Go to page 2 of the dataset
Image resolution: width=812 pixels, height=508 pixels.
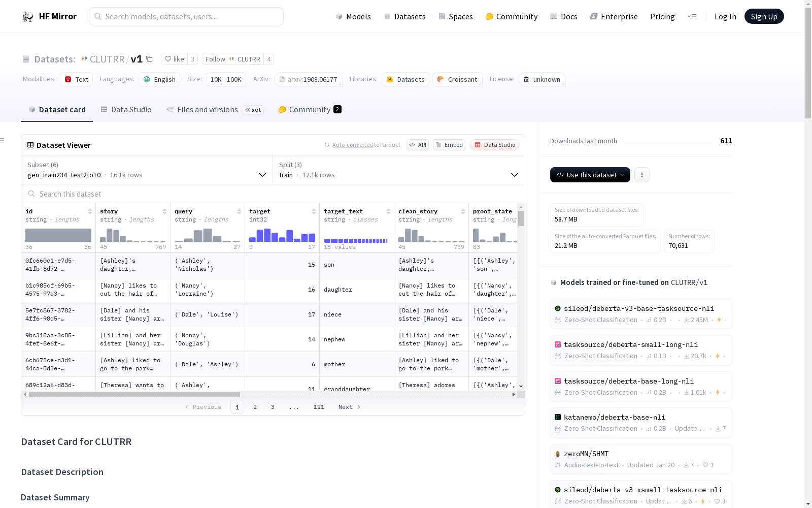click(x=255, y=407)
